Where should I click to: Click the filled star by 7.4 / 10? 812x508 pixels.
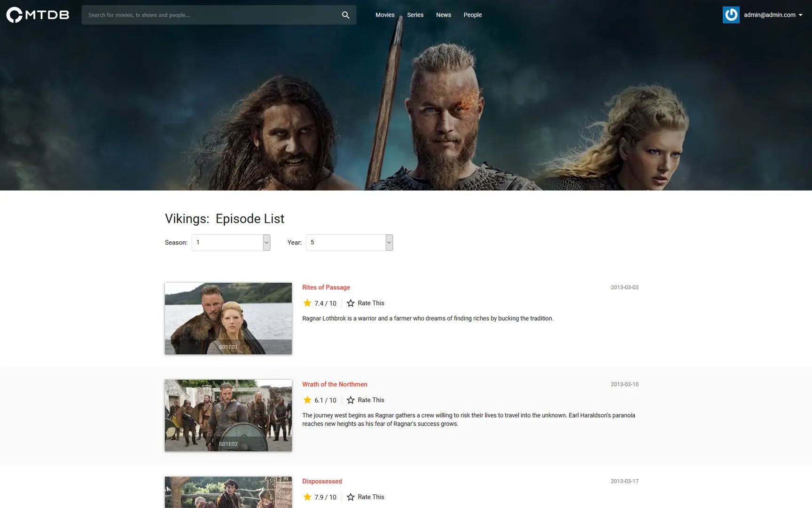pyautogui.click(x=307, y=303)
